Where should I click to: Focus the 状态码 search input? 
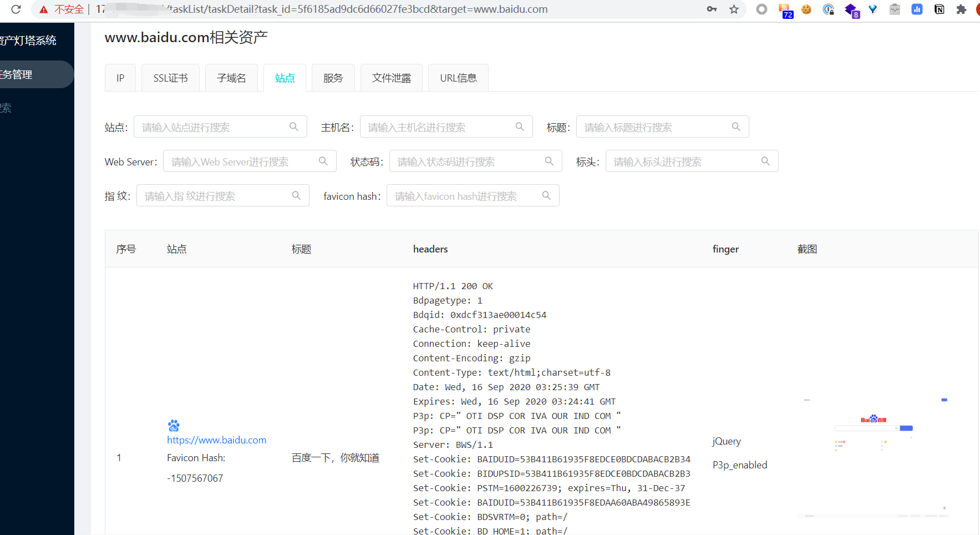click(476, 161)
